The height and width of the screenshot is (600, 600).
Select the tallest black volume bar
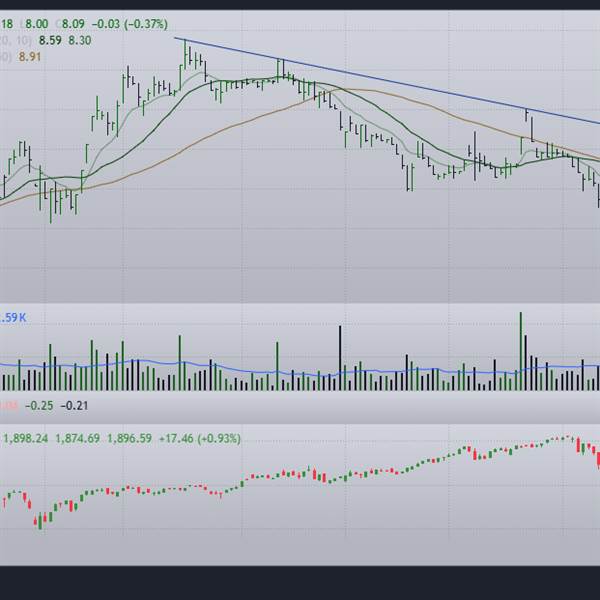coord(340,358)
